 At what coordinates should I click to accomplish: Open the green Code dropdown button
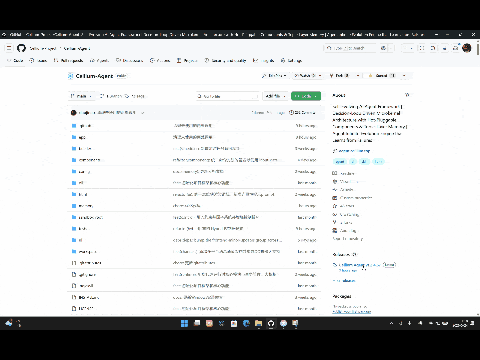tap(306, 96)
